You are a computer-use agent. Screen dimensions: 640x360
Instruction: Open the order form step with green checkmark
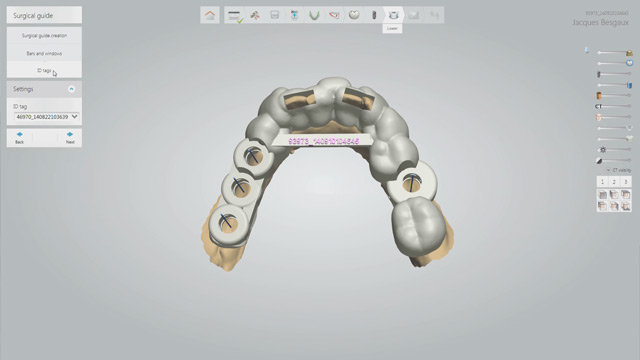pyautogui.click(x=235, y=16)
